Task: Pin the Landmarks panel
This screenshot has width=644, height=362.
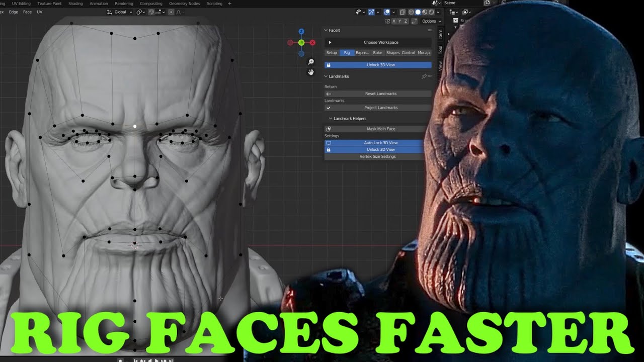Action: (424, 76)
